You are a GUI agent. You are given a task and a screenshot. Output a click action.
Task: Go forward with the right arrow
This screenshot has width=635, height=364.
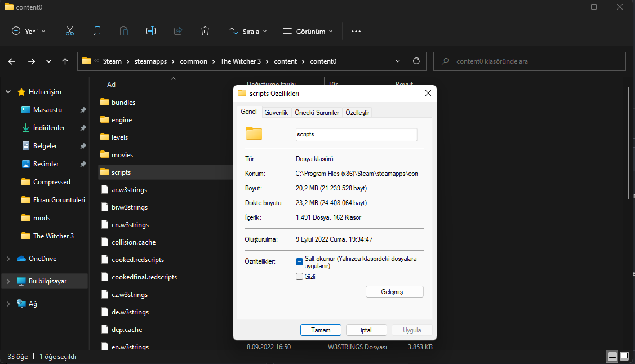tap(31, 61)
